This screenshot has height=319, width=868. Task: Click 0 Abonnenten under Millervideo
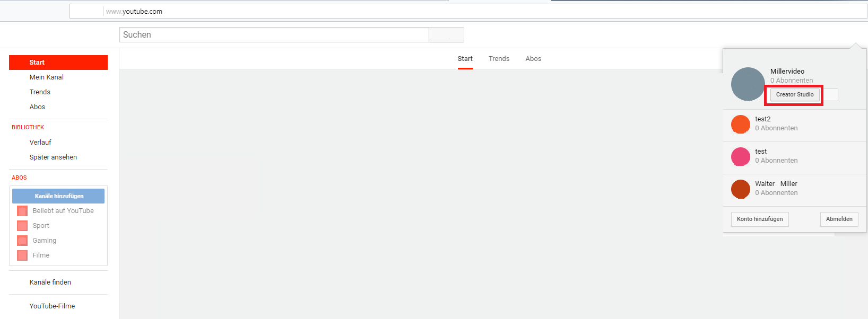(792, 81)
